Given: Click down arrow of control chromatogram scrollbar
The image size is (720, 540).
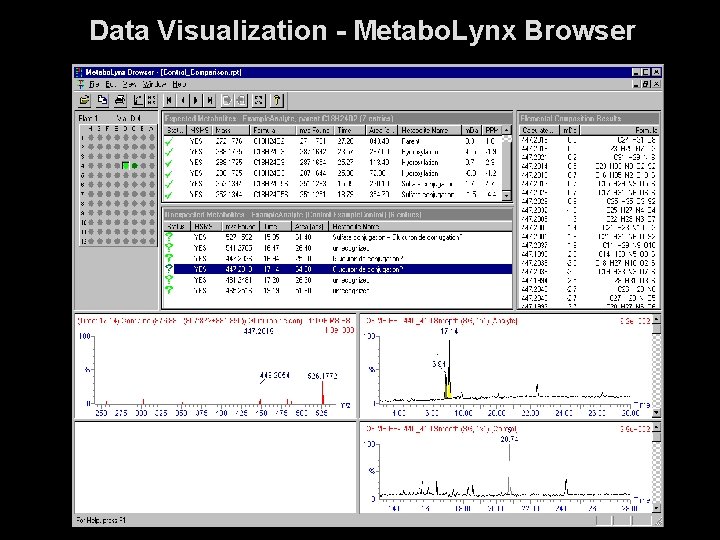Looking at the screenshot, I should click(x=656, y=508).
